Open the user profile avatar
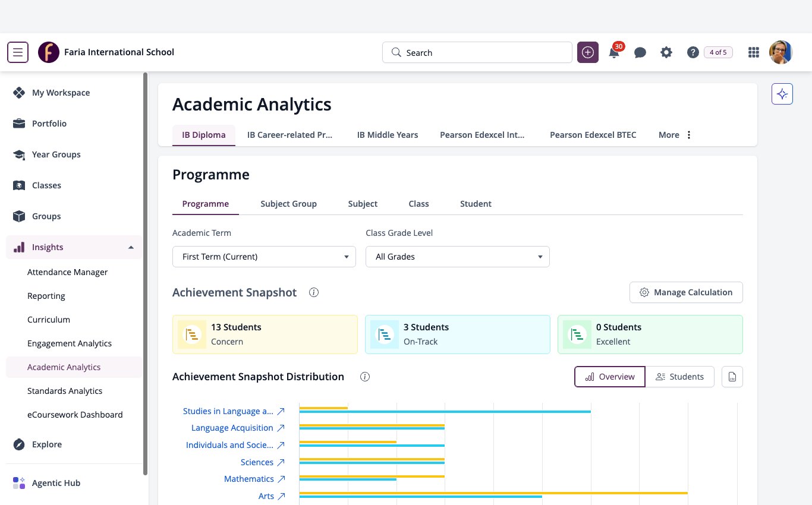The height and width of the screenshot is (505, 812). tap(781, 52)
